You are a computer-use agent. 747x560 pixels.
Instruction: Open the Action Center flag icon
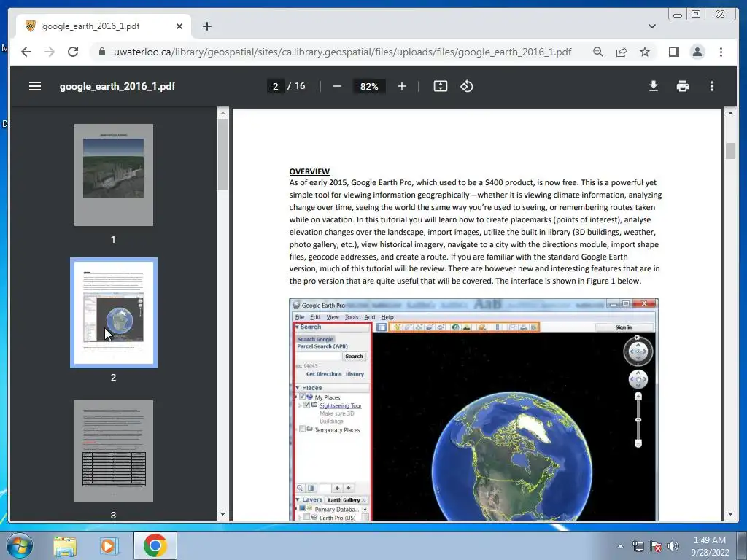(656, 546)
